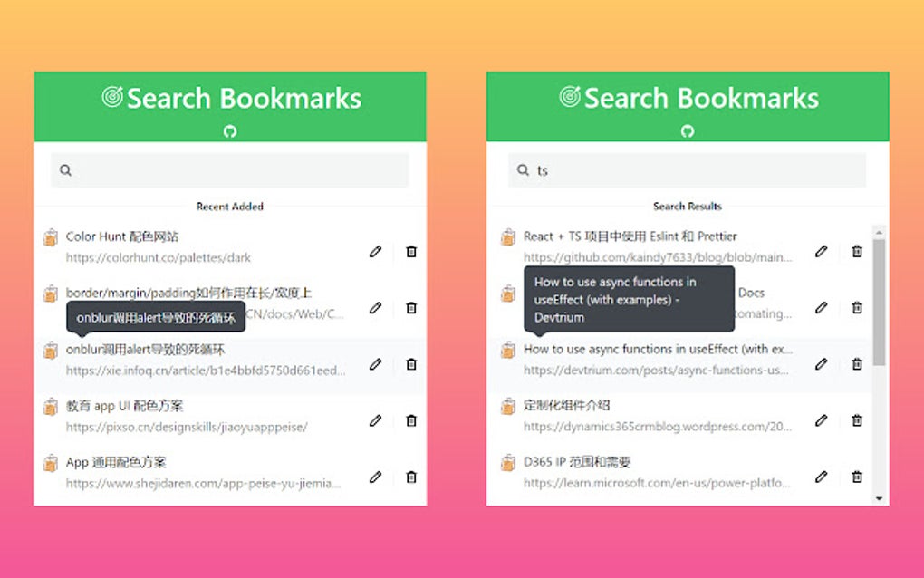924x578 pixels.
Task: Delete the "教育 app UI 配色方案" bookmark
Action: point(411,419)
